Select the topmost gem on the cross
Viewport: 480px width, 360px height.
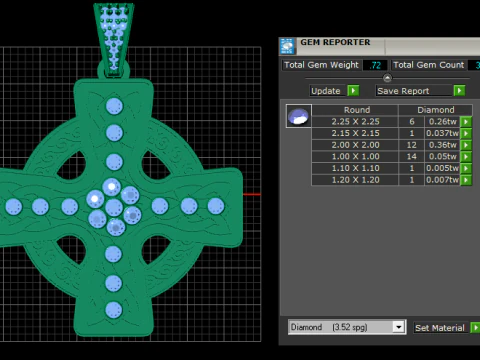click(x=114, y=106)
